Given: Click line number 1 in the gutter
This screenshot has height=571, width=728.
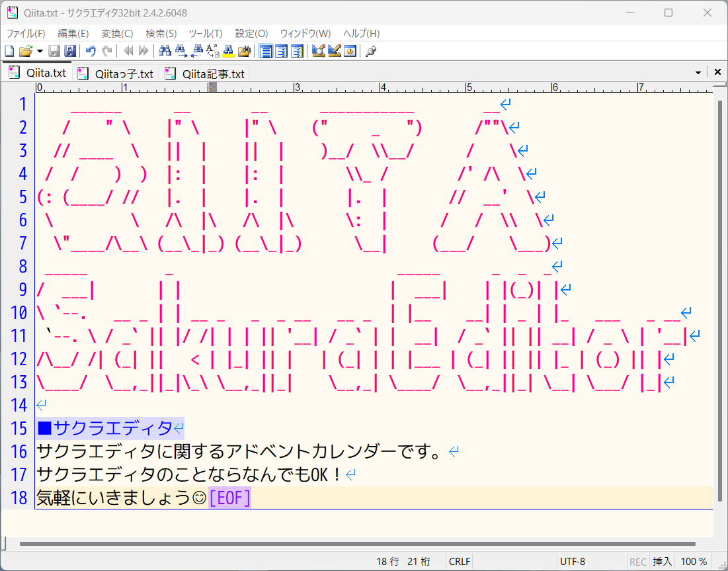Looking at the screenshot, I should click(x=22, y=105).
